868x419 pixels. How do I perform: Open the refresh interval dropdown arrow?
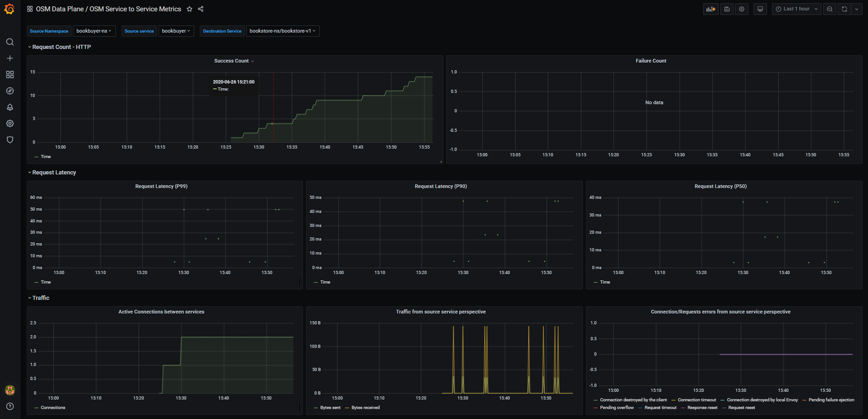pyautogui.click(x=857, y=9)
